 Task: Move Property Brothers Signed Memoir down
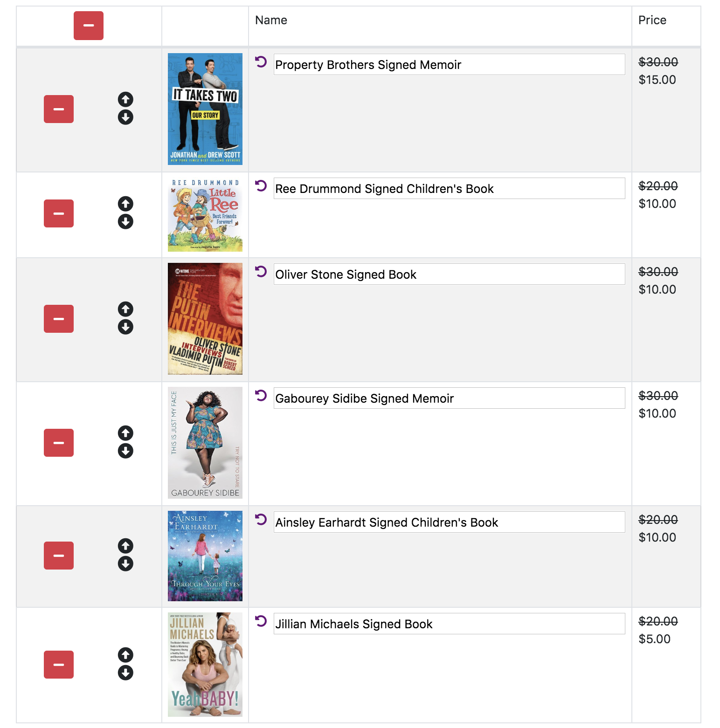point(125,117)
